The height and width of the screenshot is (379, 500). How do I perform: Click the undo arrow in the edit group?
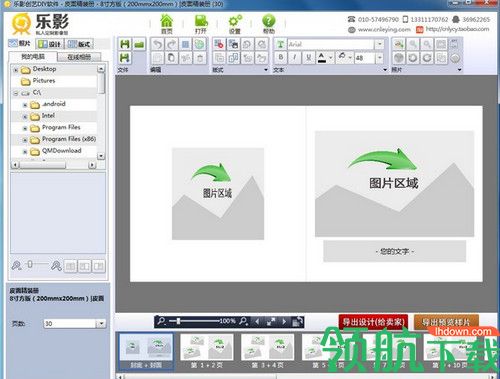[x=158, y=44]
